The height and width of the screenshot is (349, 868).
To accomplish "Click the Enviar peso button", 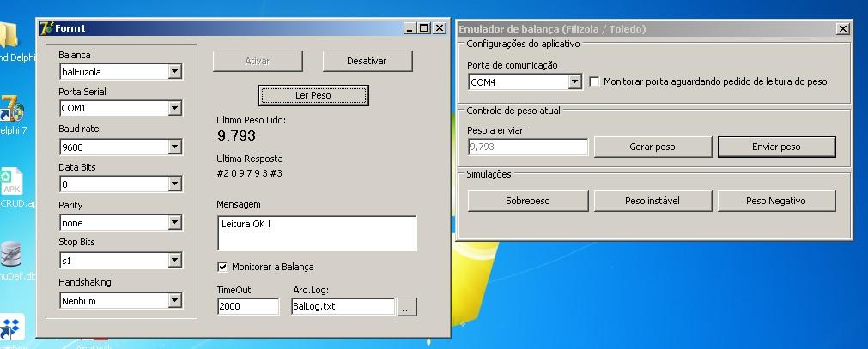I will pos(776,147).
